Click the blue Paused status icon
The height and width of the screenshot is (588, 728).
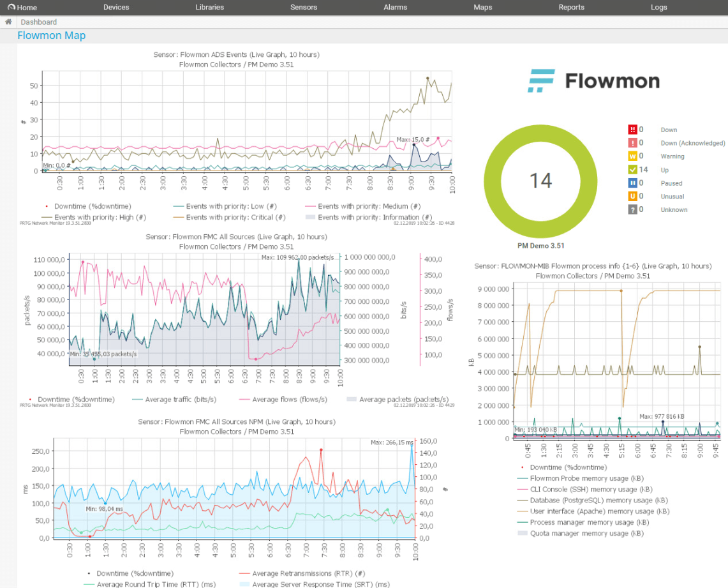click(632, 183)
